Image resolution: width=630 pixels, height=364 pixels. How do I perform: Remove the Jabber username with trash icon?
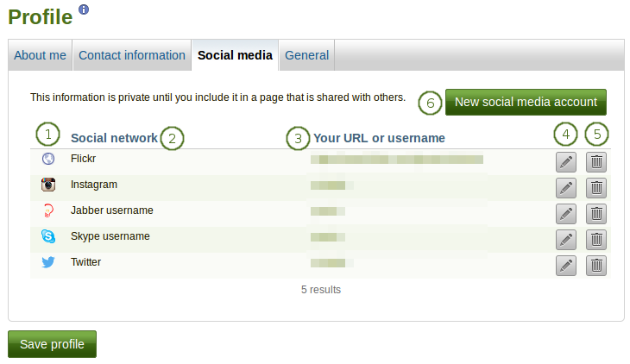[596, 213]
